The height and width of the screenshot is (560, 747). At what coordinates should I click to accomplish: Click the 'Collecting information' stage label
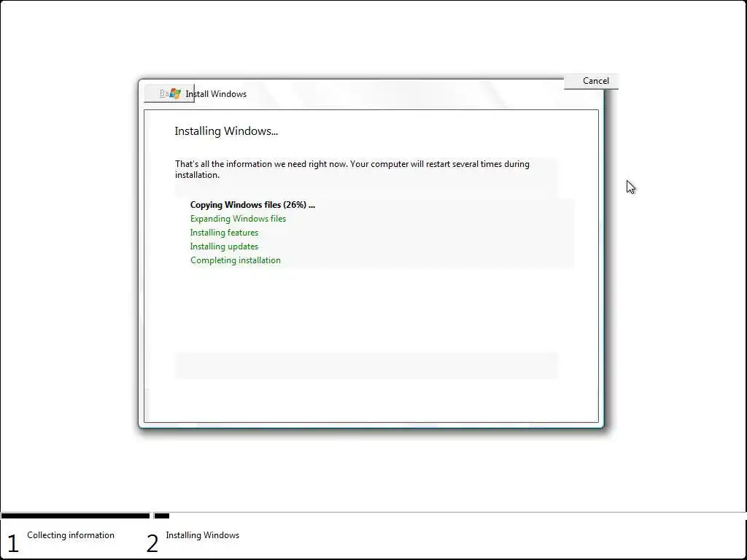coord(71,535)
